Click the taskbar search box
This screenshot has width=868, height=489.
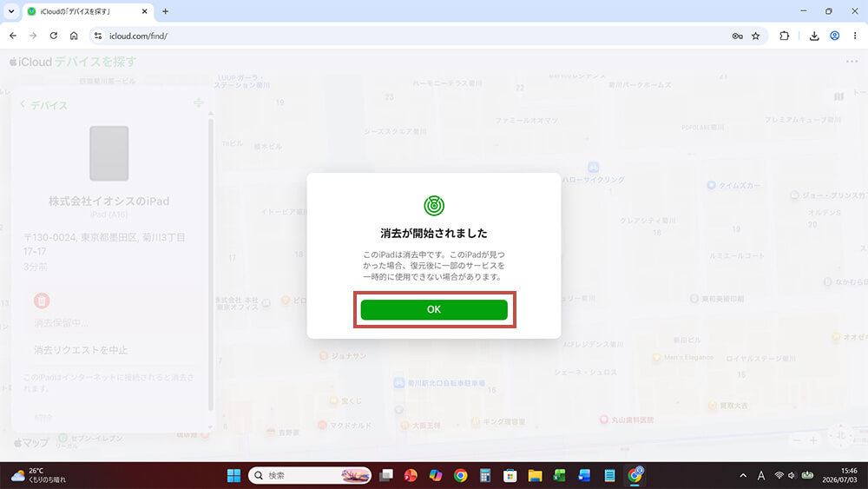[310, 475]
